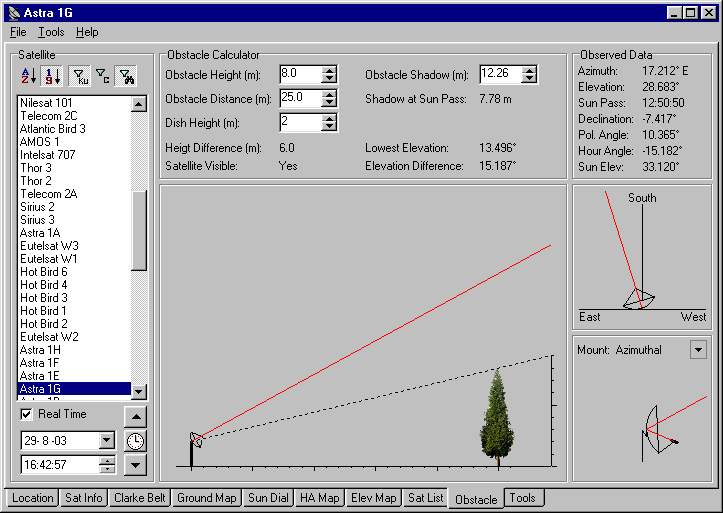Image resolution: width=723 pixels, height=513 pixels.
Task: Select AMOS 1 in the satellite list
Action: pyautogui.click(x=74, y=142)
